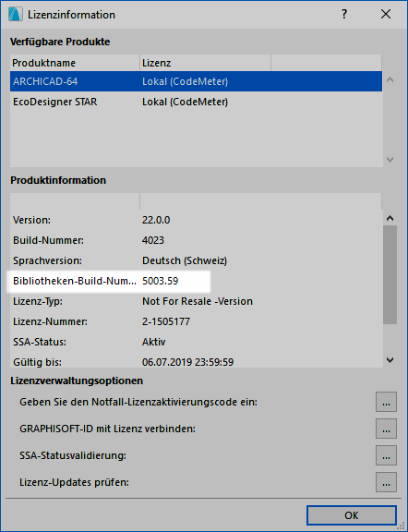Select the Lizenz-Nummer 2-1505177 row
This screenshot has height=532, width=408.
coord(196,321)
